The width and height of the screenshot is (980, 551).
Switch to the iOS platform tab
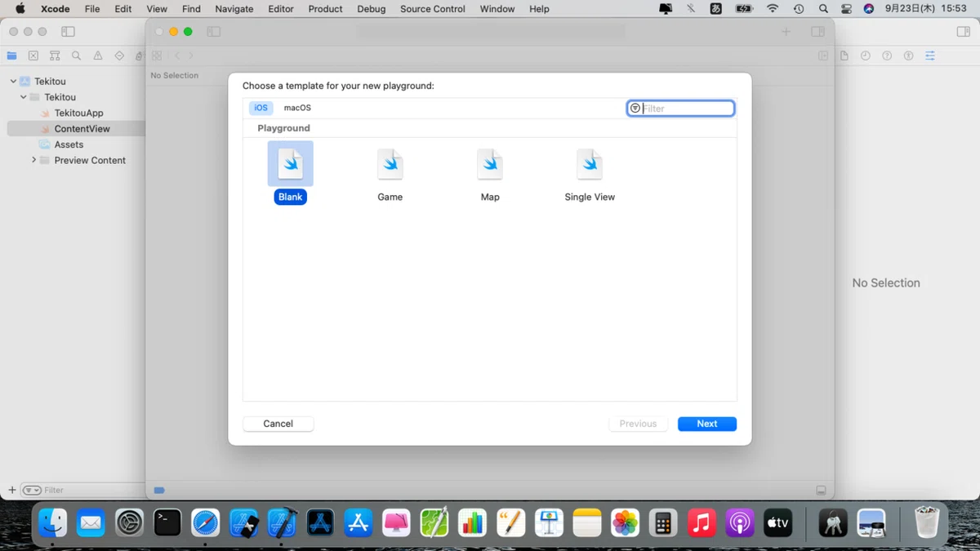coord(261,108)
